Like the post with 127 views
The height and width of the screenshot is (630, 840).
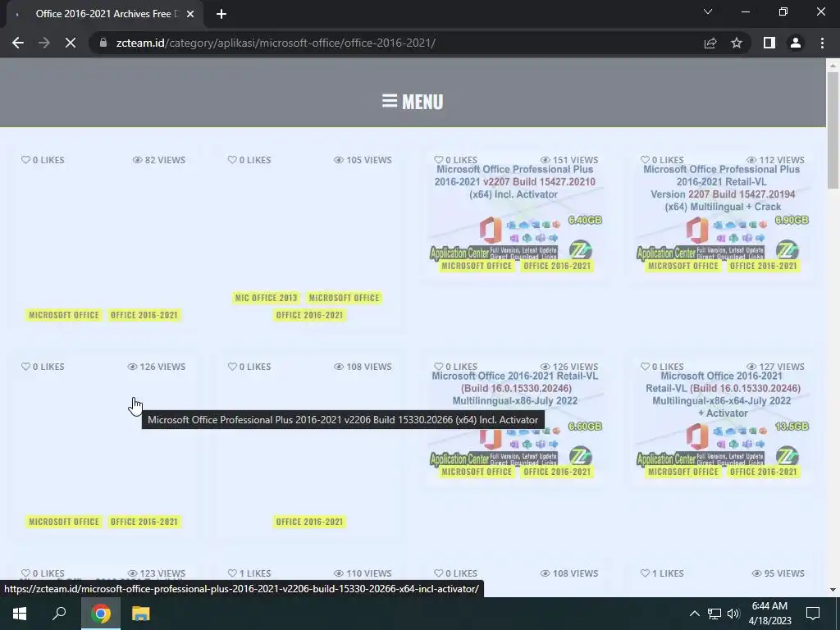pyautogui.click(x=662, y=367)
